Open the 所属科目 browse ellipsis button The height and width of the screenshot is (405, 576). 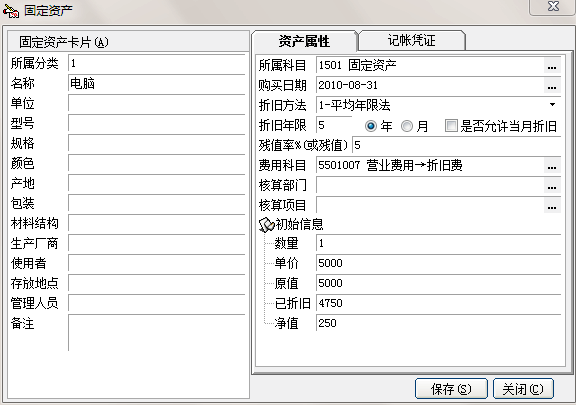[552, 66]
